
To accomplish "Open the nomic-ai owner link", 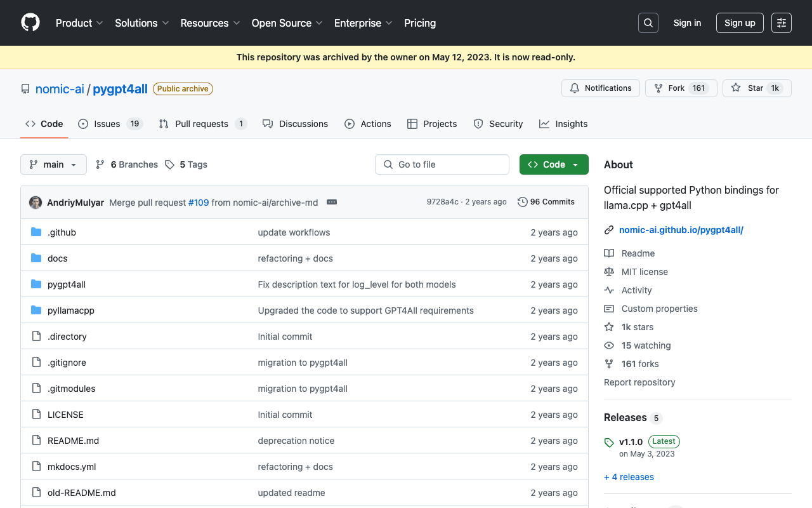I will pyautogui.click(x=60, y=89).
